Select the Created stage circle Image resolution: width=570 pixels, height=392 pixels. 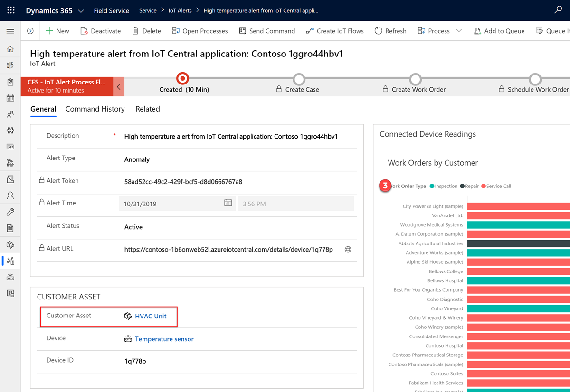pos(182,79)
